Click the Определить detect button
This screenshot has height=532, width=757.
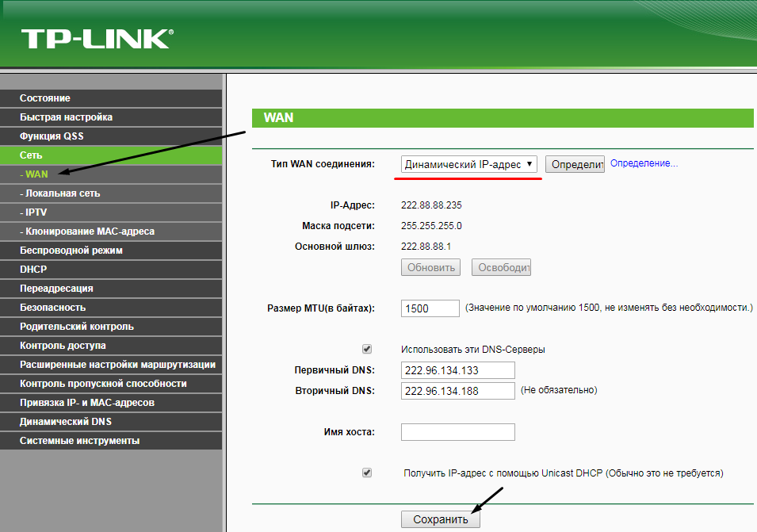point(575,164)
